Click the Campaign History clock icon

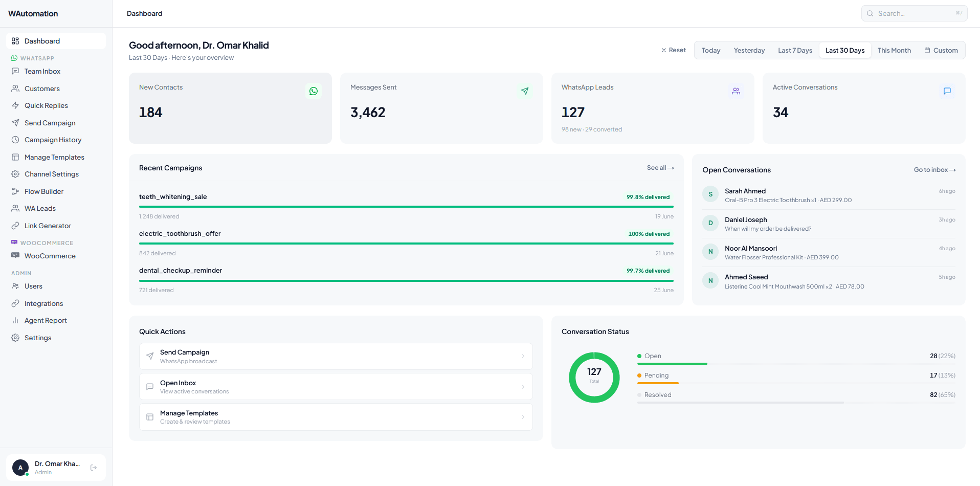click(x=15, y=140)
